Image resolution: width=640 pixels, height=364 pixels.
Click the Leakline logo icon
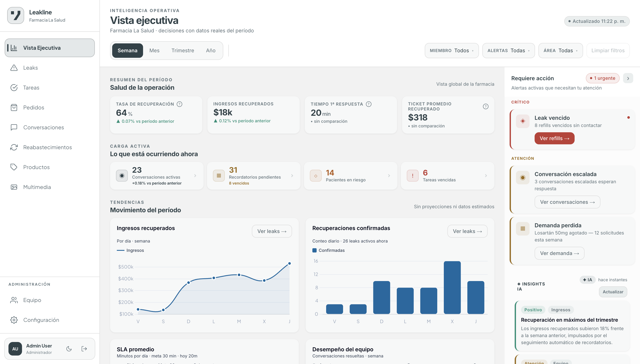point(16,15)
